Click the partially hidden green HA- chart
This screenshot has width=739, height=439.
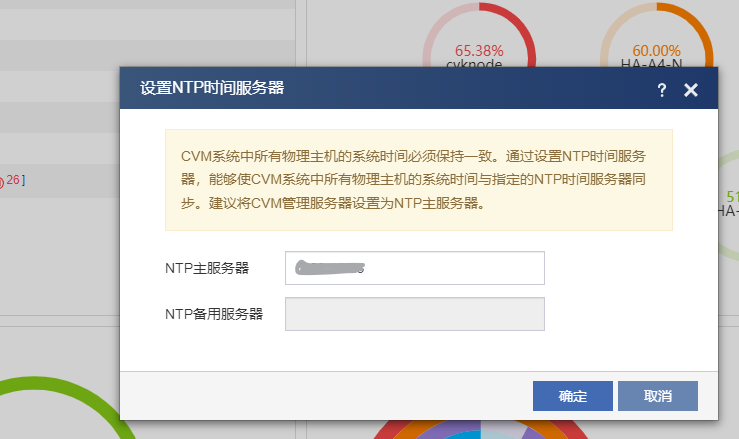729,200
